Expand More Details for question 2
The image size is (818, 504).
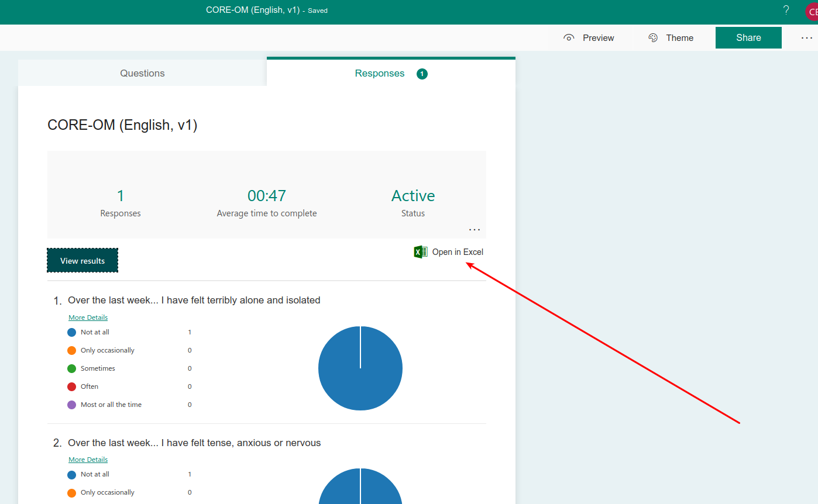(88, 459)
